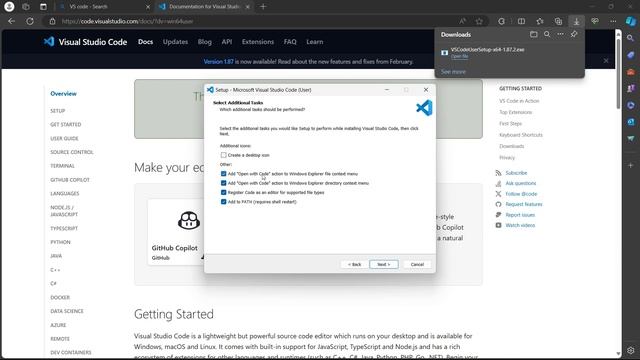The height and width of the screenshot is (360, 640).
Task: Follow the Version 1.87 announcement link
Action: pyautogui.click(x=218, y=62)
